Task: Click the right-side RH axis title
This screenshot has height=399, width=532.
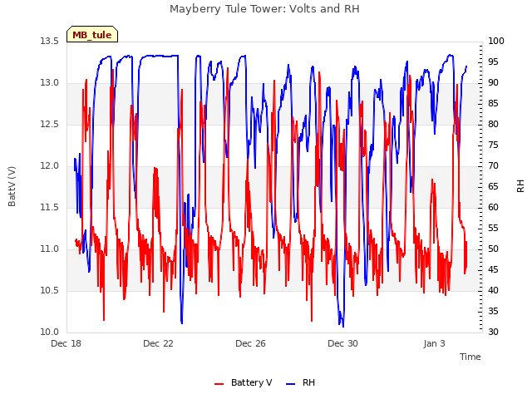Action: [x=520, y=186]
